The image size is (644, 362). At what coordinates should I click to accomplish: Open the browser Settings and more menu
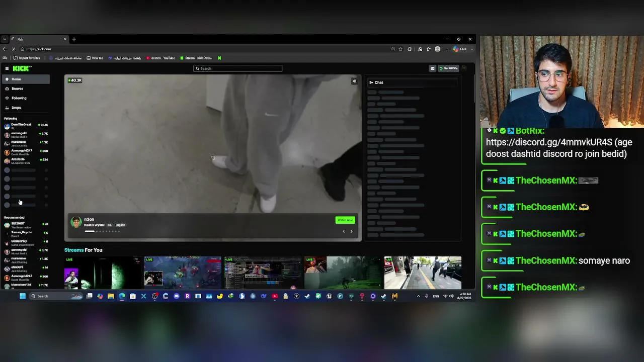(446, 49)
